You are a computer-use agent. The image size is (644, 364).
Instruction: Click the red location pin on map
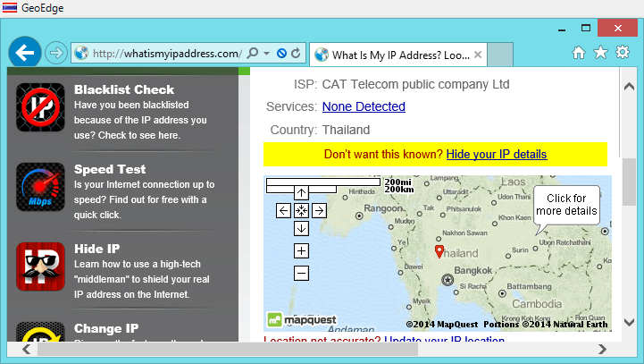pos(439,251)
